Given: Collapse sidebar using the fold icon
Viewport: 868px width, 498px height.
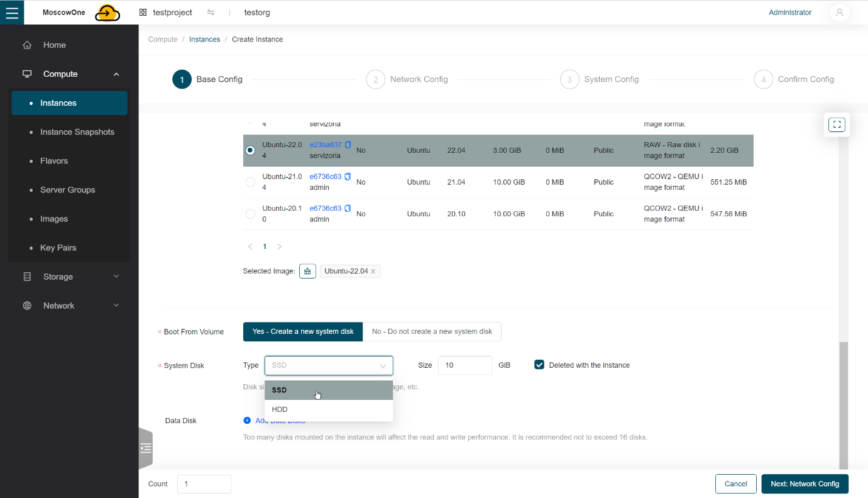Looking at the screenshot, I should pyautogui.click(x=146, y=448).
